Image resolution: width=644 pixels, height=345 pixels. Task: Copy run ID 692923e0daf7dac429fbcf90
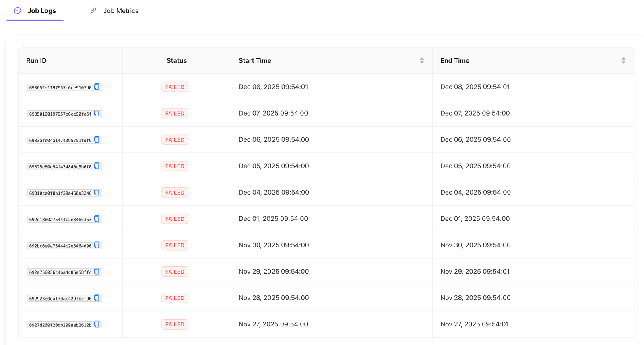click(97, 298)
